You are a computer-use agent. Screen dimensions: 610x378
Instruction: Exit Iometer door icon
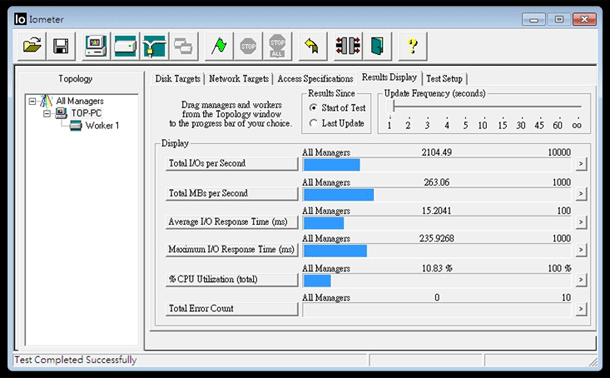(x=377, y=46)
